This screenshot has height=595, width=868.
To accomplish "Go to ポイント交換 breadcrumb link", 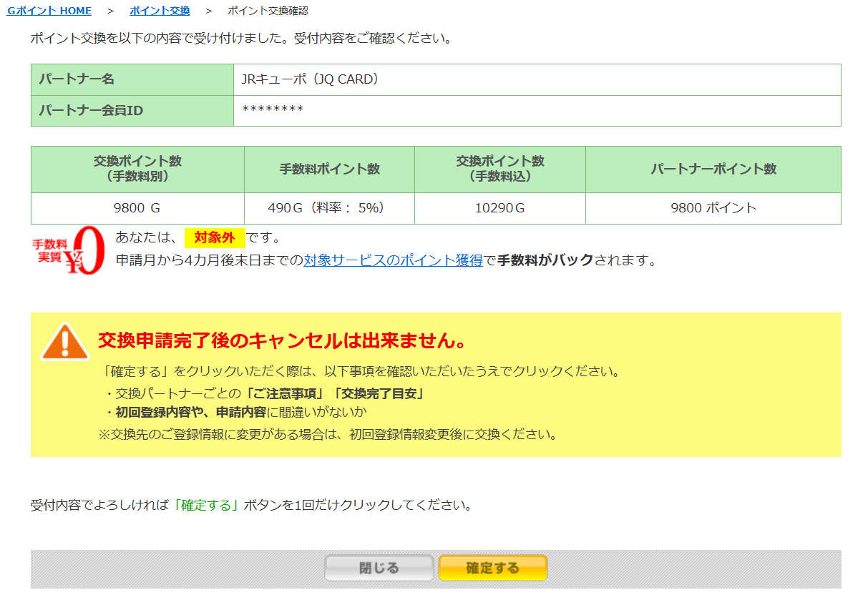I will pyautogui.click(x=160, y=11).
